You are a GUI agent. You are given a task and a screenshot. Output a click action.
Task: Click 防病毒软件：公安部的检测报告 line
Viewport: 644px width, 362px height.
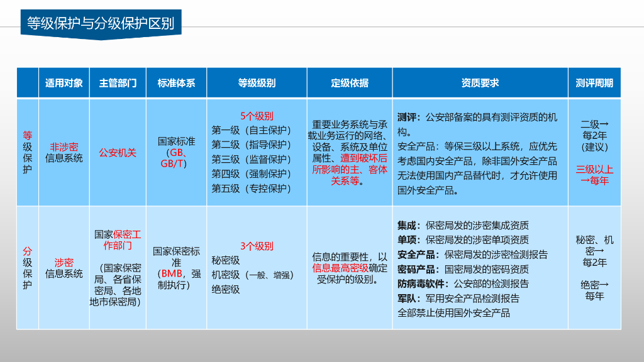pos(463,284)
